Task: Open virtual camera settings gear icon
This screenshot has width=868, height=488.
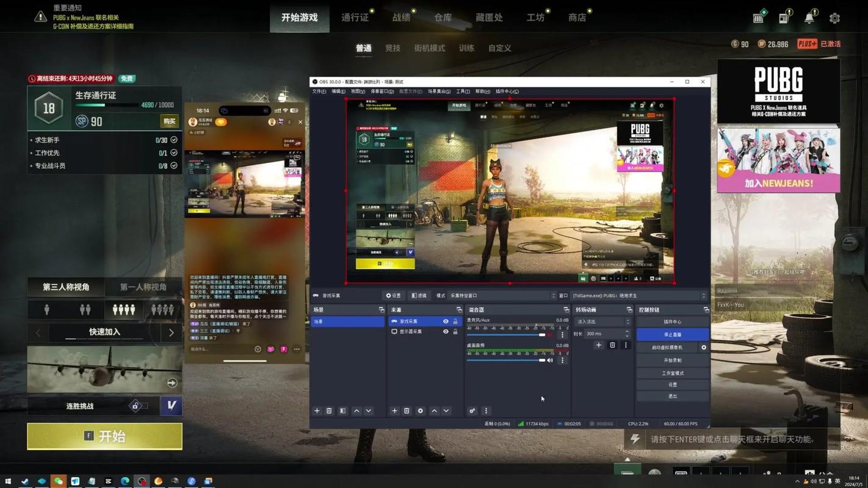Action: pos(704,348)
